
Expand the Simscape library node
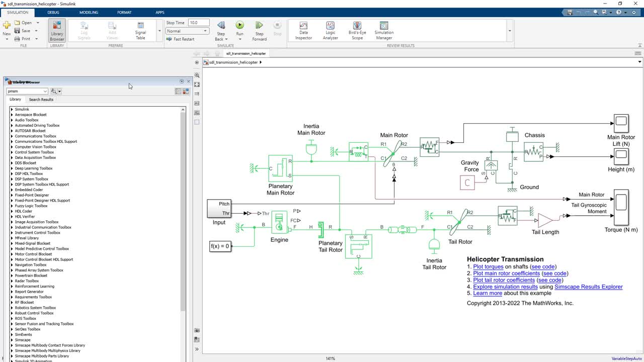(12, 340)
